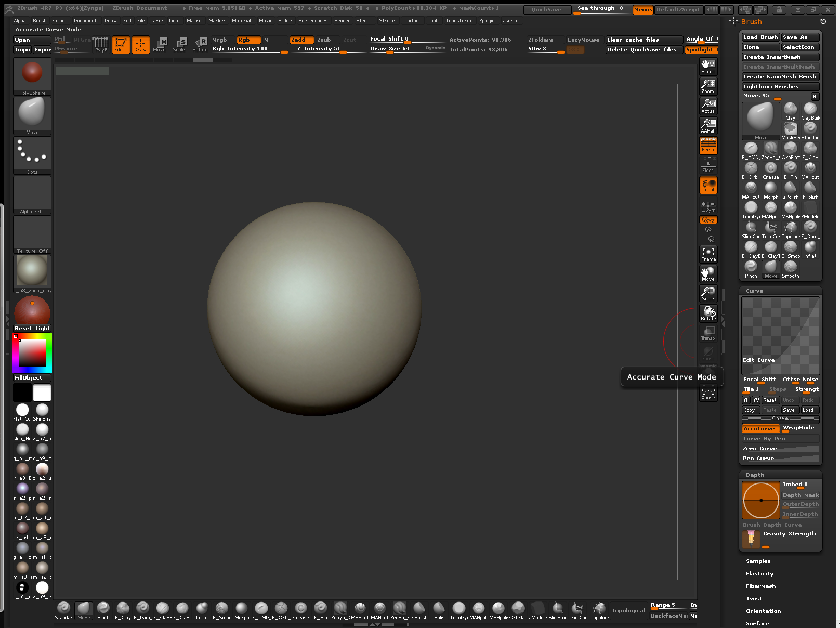Toggle WrapMode in Curve panel
The height and width of the screenshot is (628, 840).
point(800,428)
